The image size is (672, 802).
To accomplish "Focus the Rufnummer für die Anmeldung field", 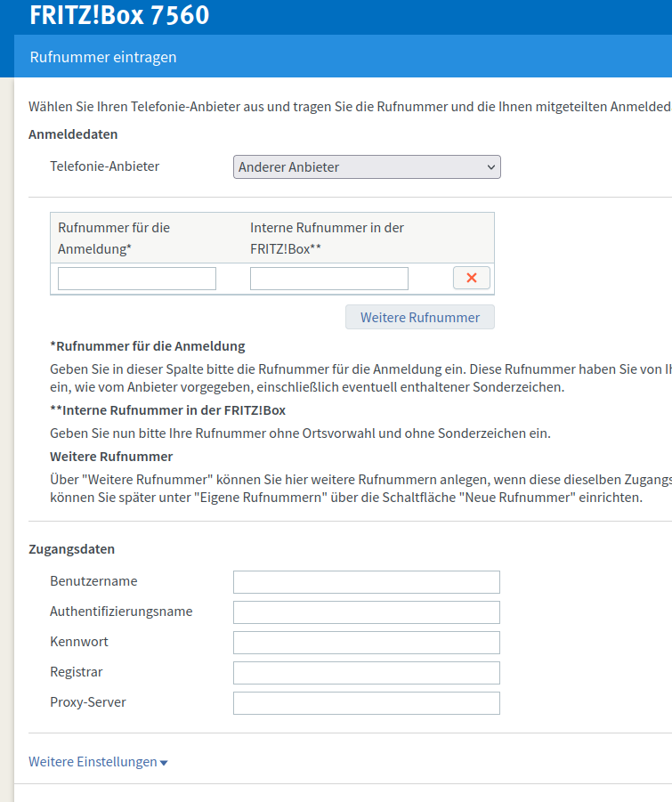I will click(137, 279).
